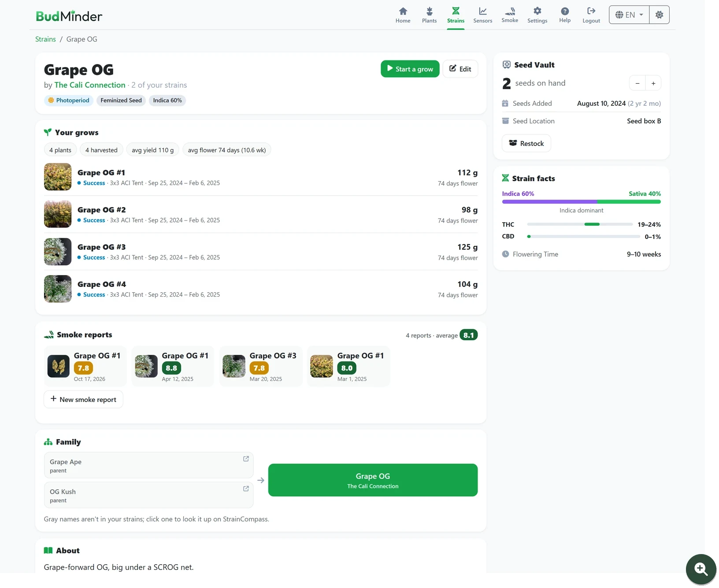Open The Cali Connection breeder link
Screen dimensions: 719x588
coord(90,85)
